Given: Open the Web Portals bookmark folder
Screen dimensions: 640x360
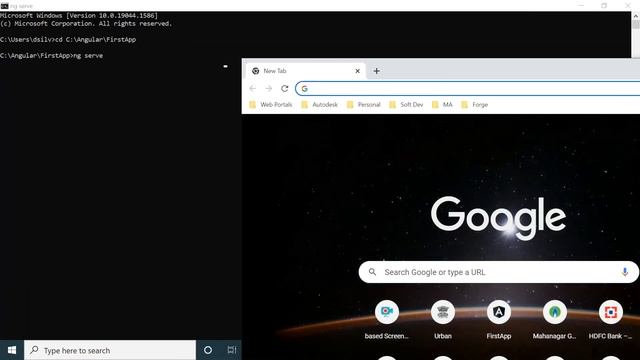Looking at the screenshot, I should click(x=271, y=105).
